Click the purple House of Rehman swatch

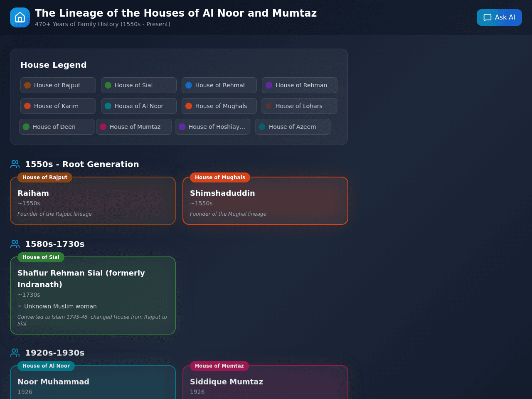click(x=269, y=85)
